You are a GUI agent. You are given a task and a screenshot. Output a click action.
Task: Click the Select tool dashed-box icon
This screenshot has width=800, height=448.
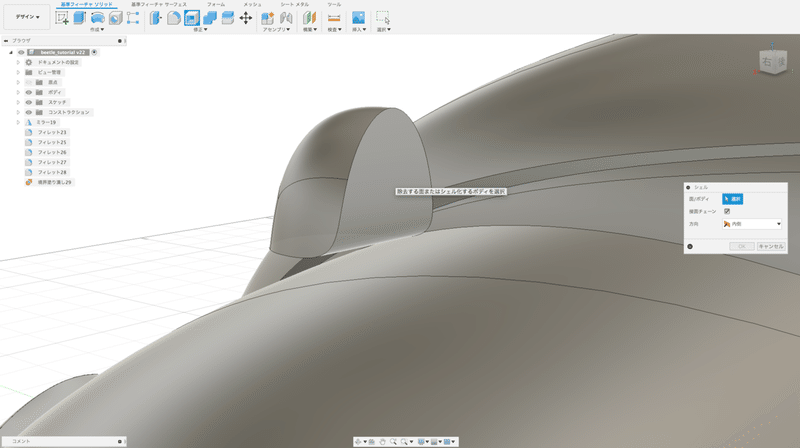point(383,18)
